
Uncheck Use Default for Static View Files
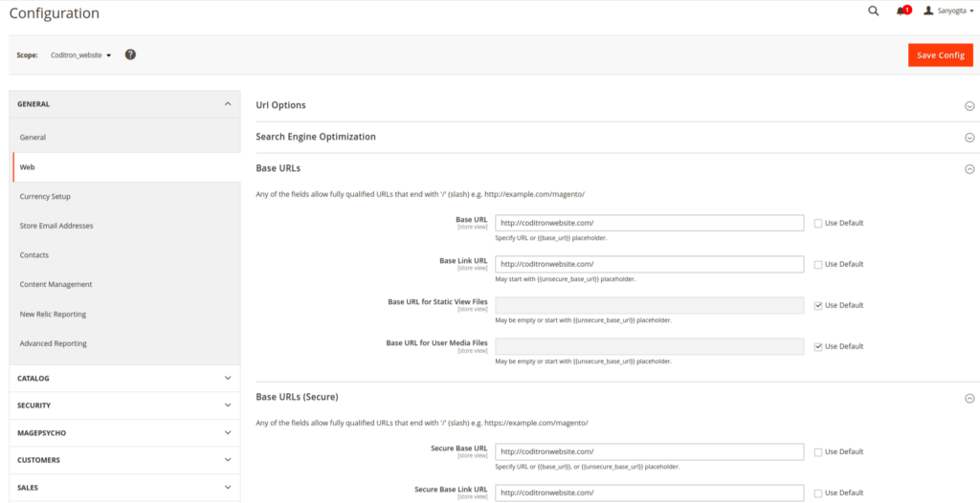[x=818, y=306]
